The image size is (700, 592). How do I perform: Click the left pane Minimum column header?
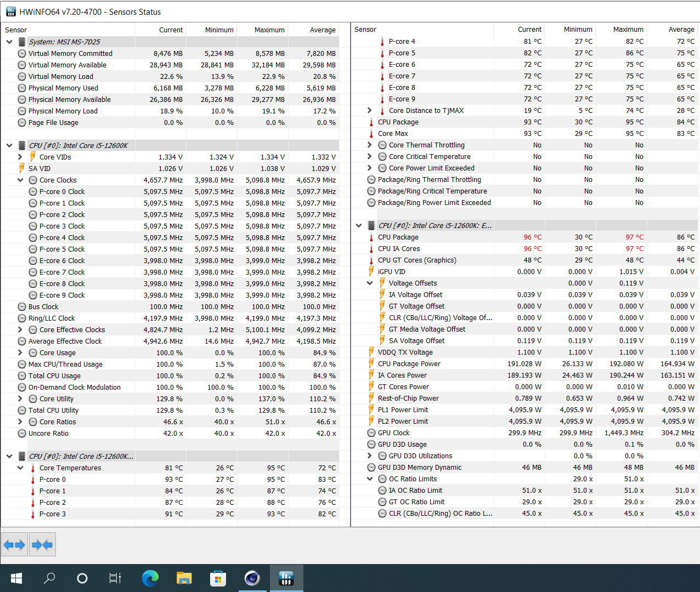click(x=212, y=30)
